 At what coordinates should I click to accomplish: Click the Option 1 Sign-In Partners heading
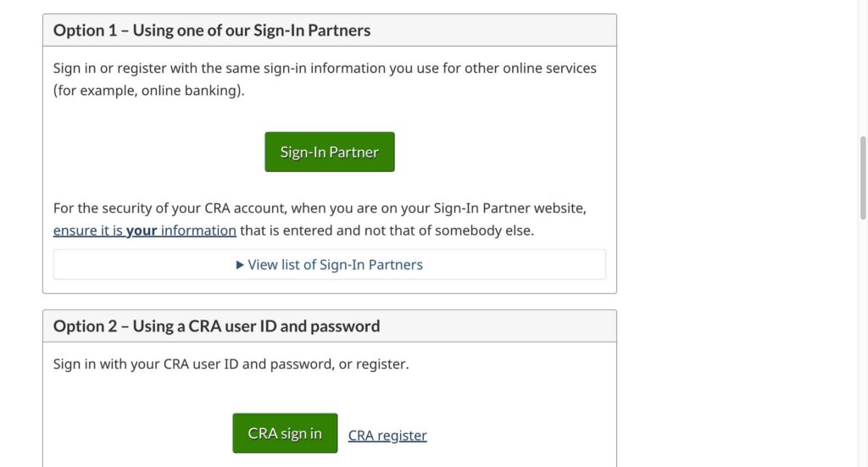(x=212, y=31)
